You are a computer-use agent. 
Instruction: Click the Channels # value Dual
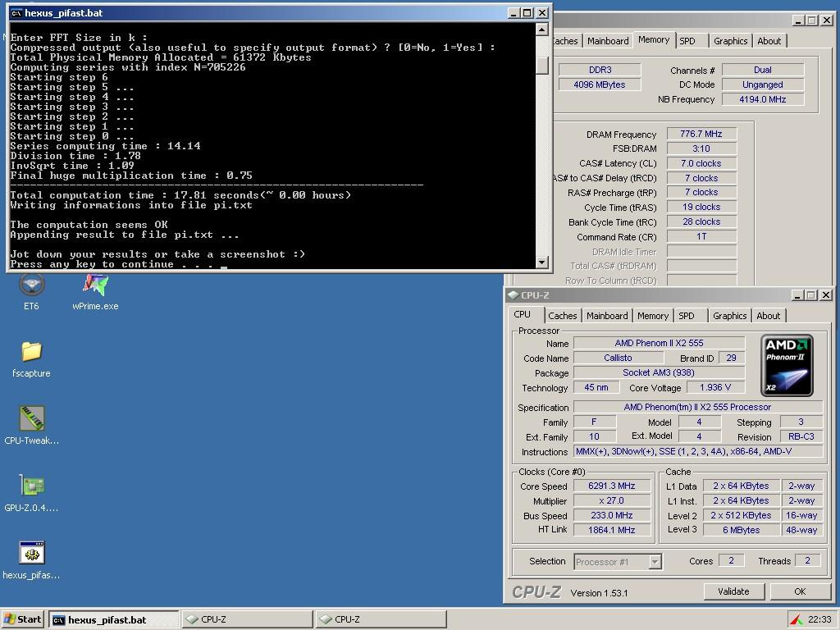pos(763,70)
